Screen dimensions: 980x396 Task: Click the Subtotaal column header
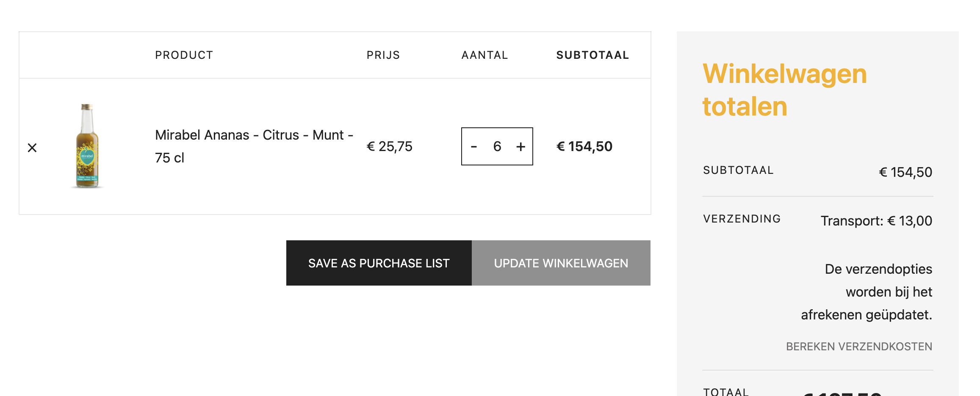tap(592, 55)
